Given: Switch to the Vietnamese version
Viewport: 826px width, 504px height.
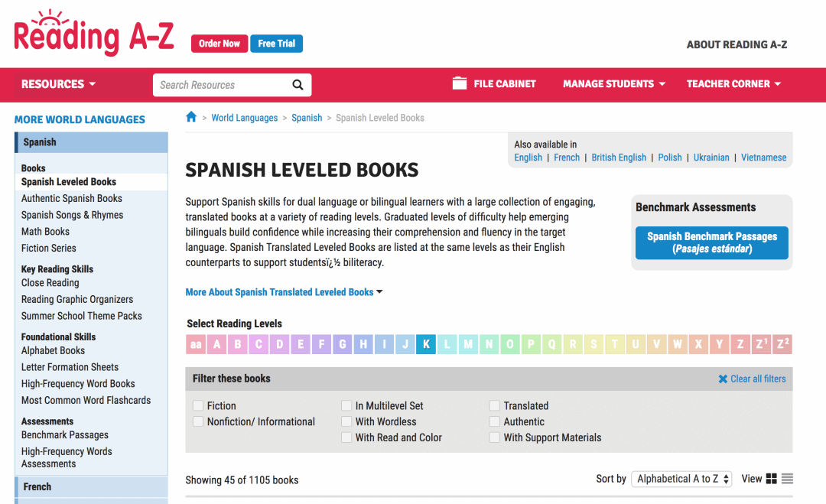Looking at the screenshot, I should (x=763, y=158).
